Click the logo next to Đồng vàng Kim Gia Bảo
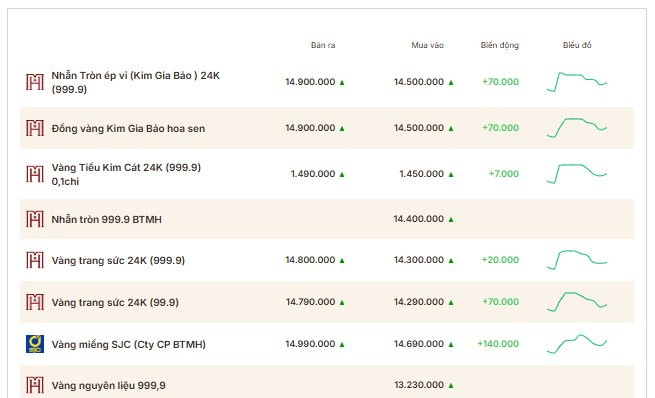This screenshot has width=655, height=398. click(35, 128)
